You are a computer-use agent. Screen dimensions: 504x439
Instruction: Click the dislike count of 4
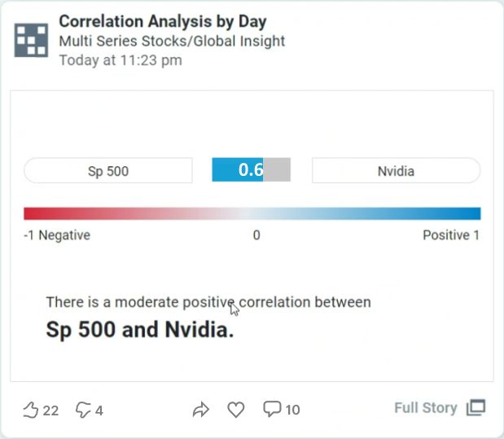click(99, 410)
